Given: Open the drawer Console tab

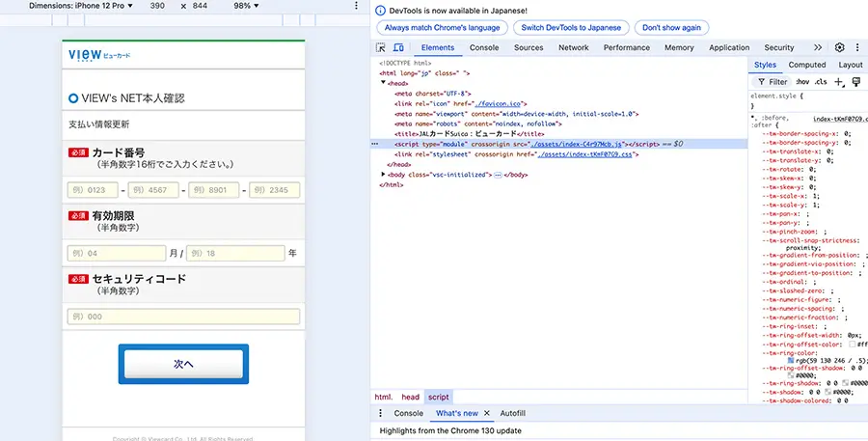Looking at the screenshot, I should [409, 413].
